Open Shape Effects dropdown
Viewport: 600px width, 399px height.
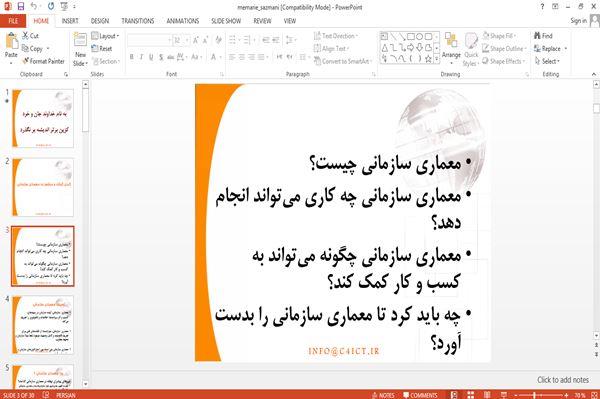click(x=504, y=61)
